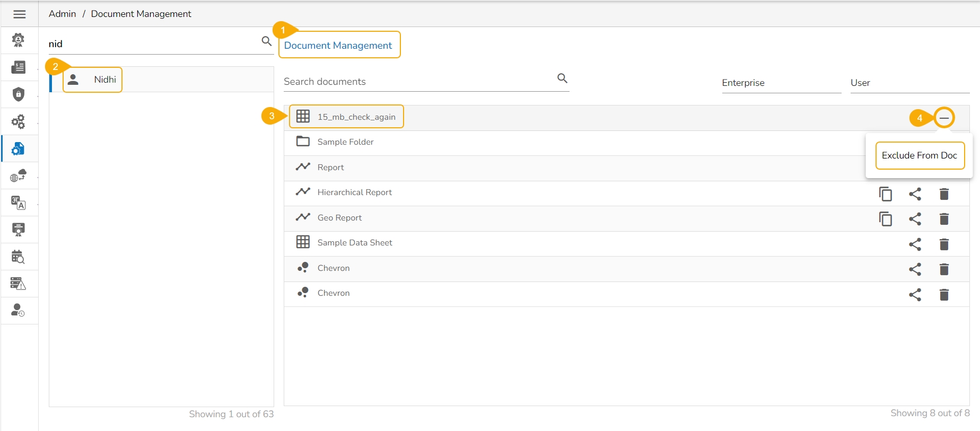Share the Geo Report document
The width and height of the screenshot is (980, 431).
pyautogui.click(x=915, y=219)
